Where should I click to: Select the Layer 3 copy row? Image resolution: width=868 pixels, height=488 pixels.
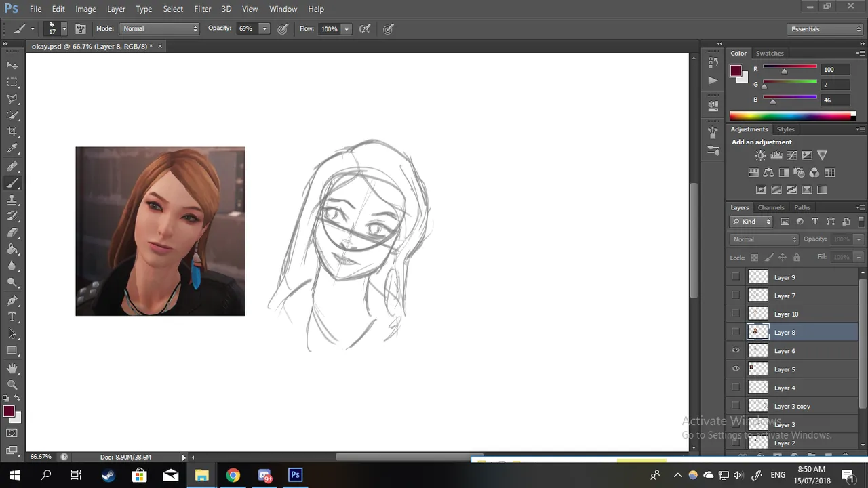[792, 406]
